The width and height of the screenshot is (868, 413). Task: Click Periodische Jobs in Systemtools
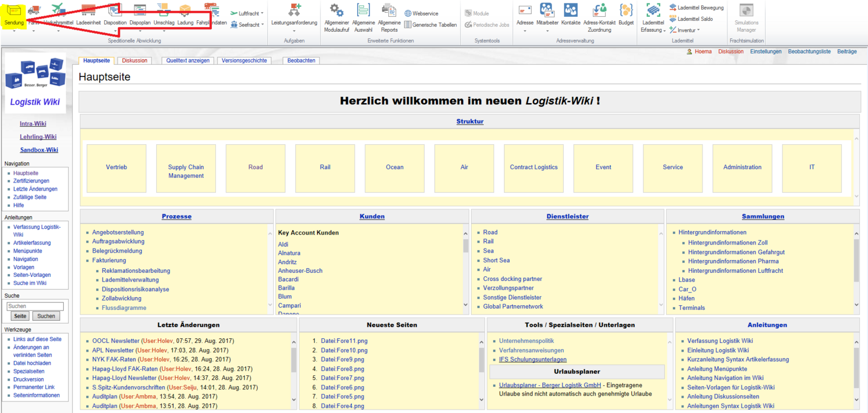tap(487, 25)
